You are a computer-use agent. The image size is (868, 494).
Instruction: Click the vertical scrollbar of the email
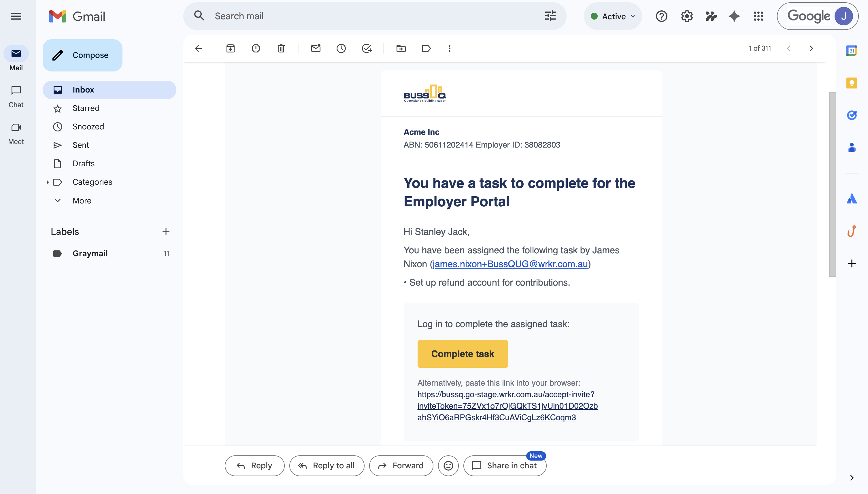[x=832, y=184]
